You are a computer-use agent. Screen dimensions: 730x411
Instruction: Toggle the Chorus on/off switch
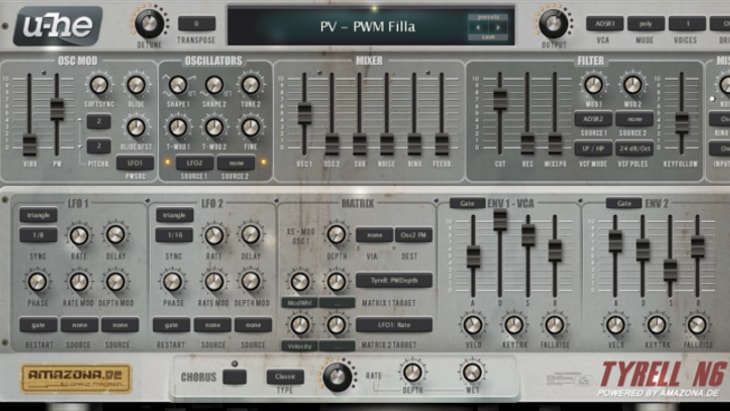(235, 377)
